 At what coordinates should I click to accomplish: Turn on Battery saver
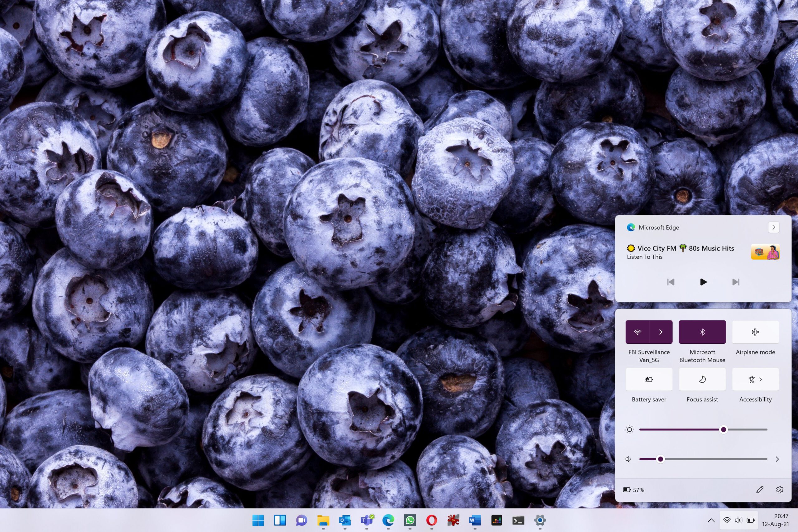pos(649,379)
